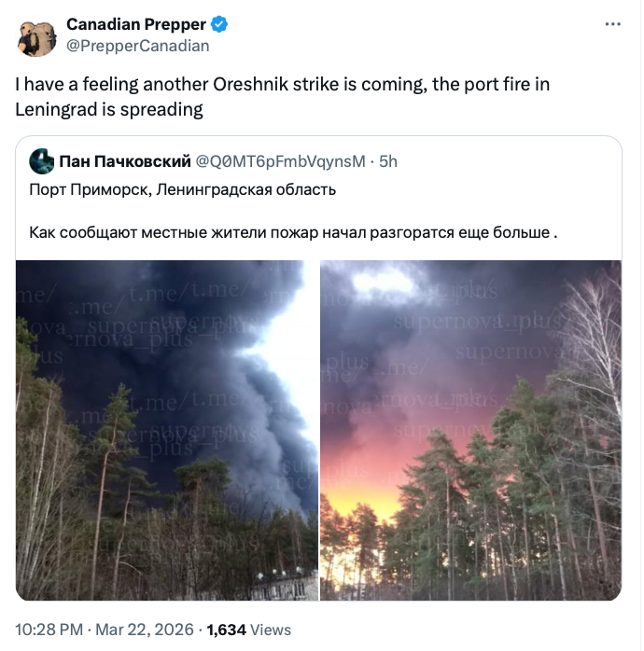Click the 1,634 view count number

click(x=226, y=630)
